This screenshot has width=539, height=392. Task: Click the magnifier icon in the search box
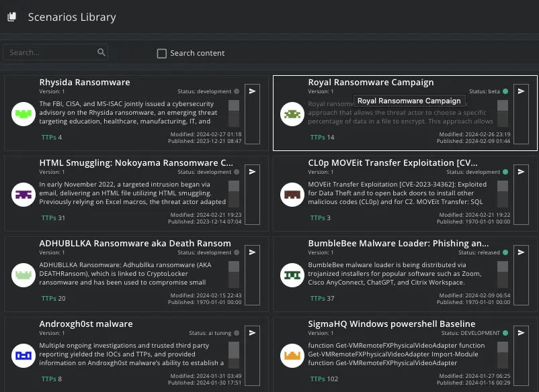(x=101, y=52)
